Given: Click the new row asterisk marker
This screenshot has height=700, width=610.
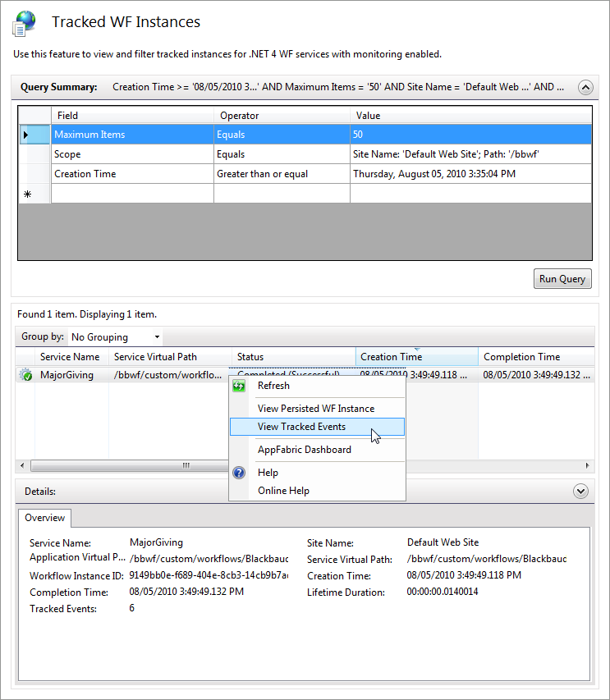Looking at the screenshot, I should [x=26, y=194].
